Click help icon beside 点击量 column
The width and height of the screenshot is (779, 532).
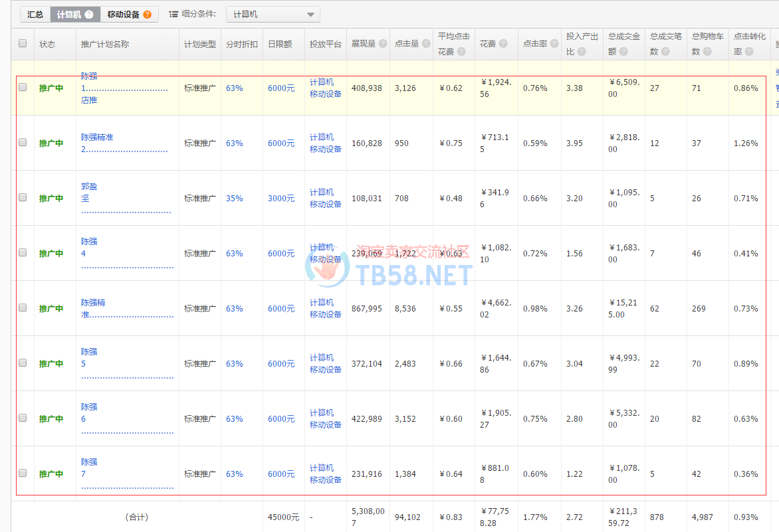coord(426,44)
